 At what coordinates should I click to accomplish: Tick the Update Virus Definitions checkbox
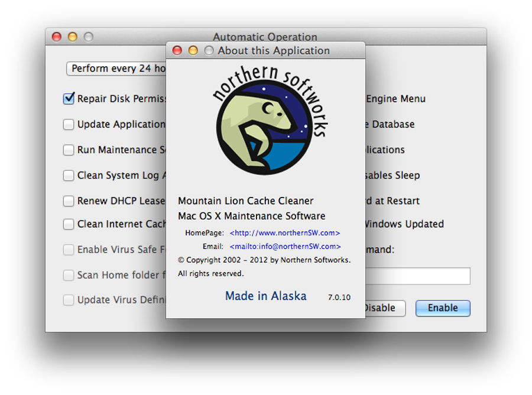click(69, 300)
